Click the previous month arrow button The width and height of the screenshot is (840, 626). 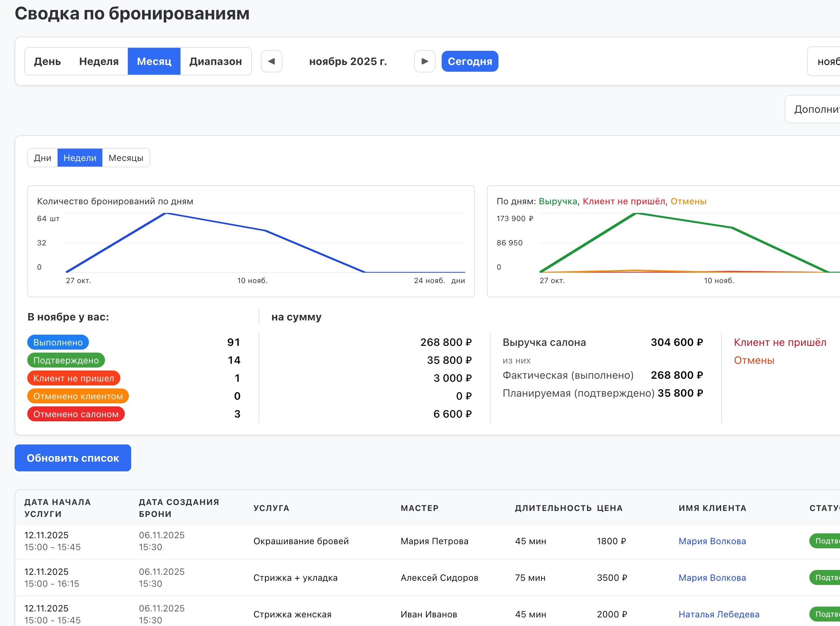click(271, 61)
